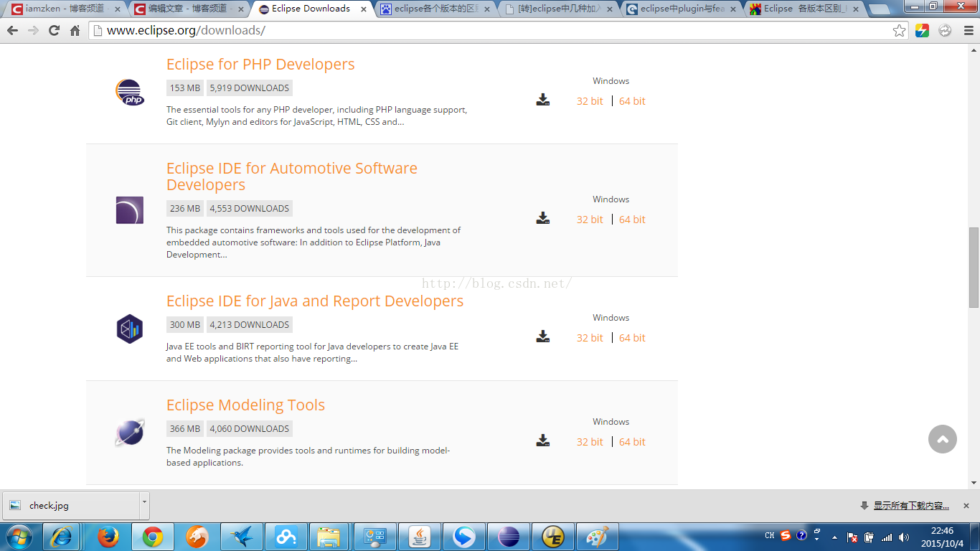Click the Eclipse Modeling Tools planet icon

pos(130,433)
